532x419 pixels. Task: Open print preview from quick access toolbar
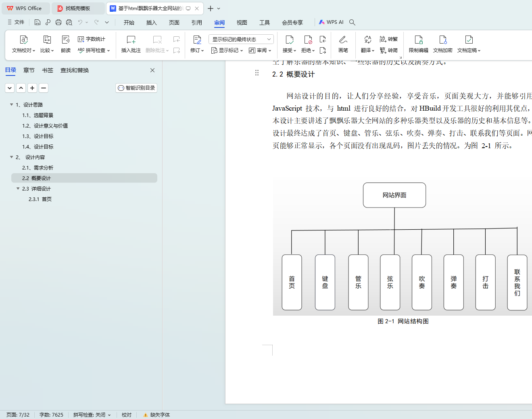[69, 22]
